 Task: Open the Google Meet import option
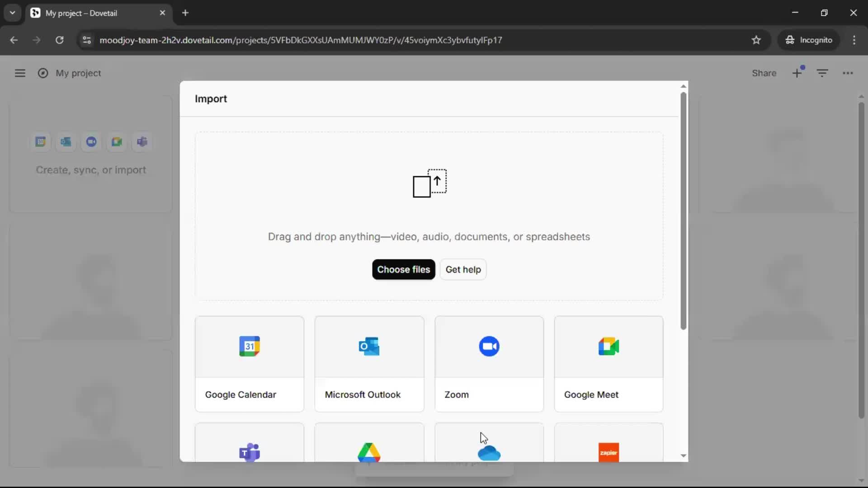(608, 364)
